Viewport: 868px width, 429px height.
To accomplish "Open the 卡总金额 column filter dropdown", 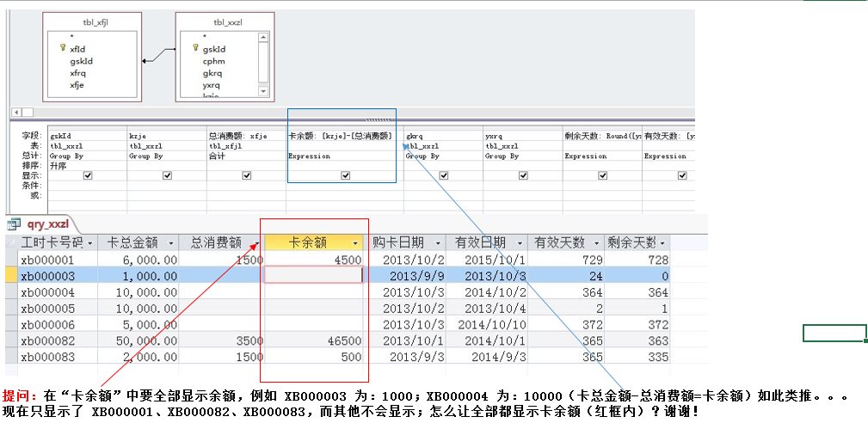I will click(172, 243).
